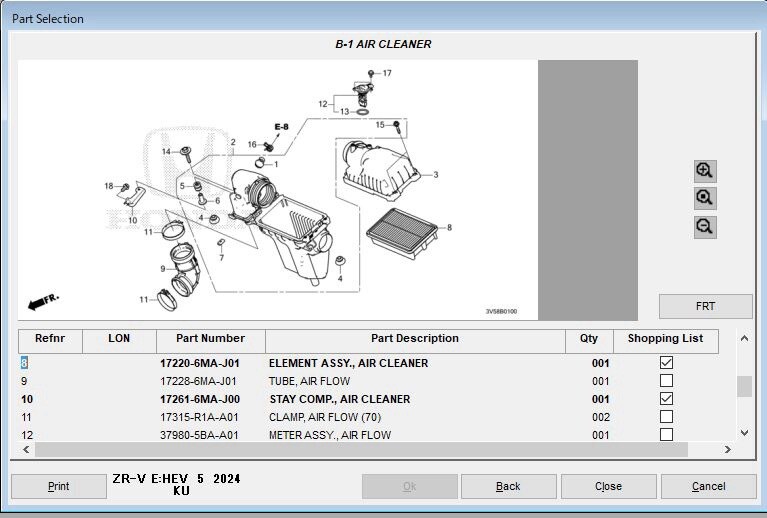
Task: Click the LON column header
Action: click(x=119, y=341)
